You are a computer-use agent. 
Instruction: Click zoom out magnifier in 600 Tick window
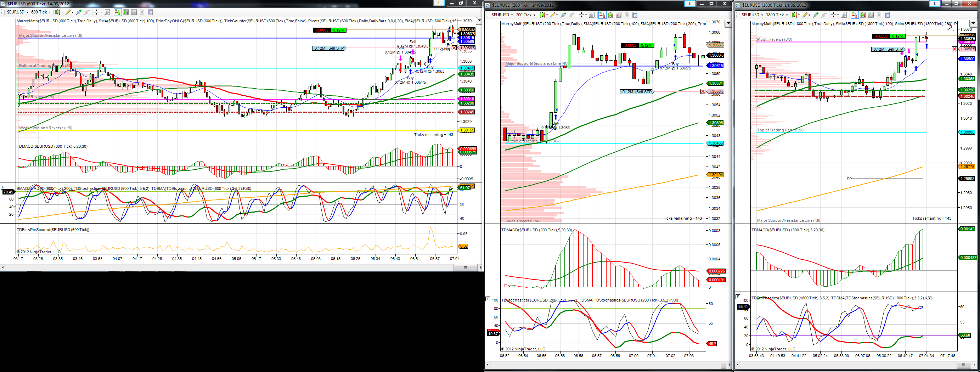coord(87,12)
